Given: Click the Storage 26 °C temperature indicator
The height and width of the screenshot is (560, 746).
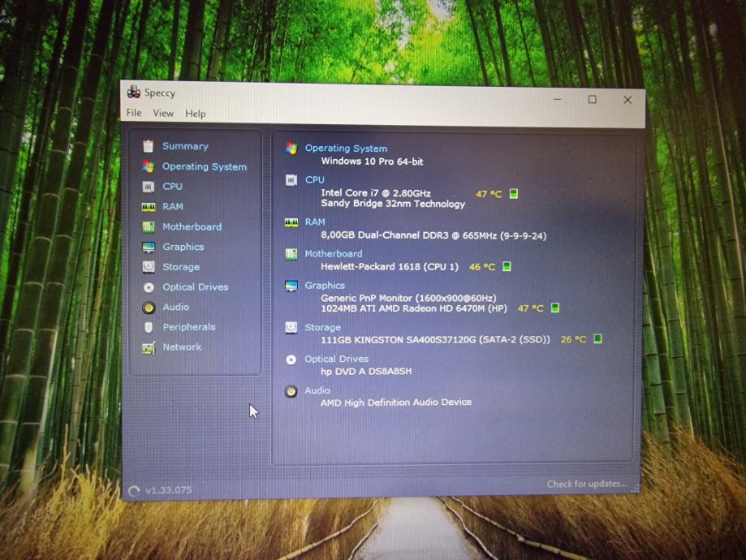Looking at the screenshot, I should (597, 339).
